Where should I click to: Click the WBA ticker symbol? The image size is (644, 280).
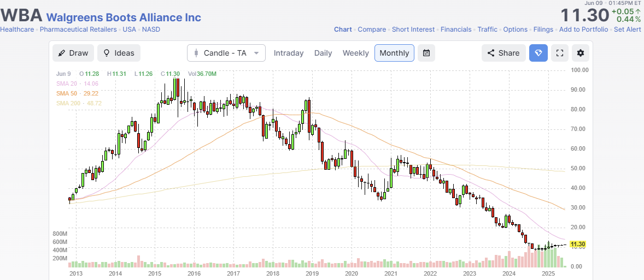click(21, 16)
